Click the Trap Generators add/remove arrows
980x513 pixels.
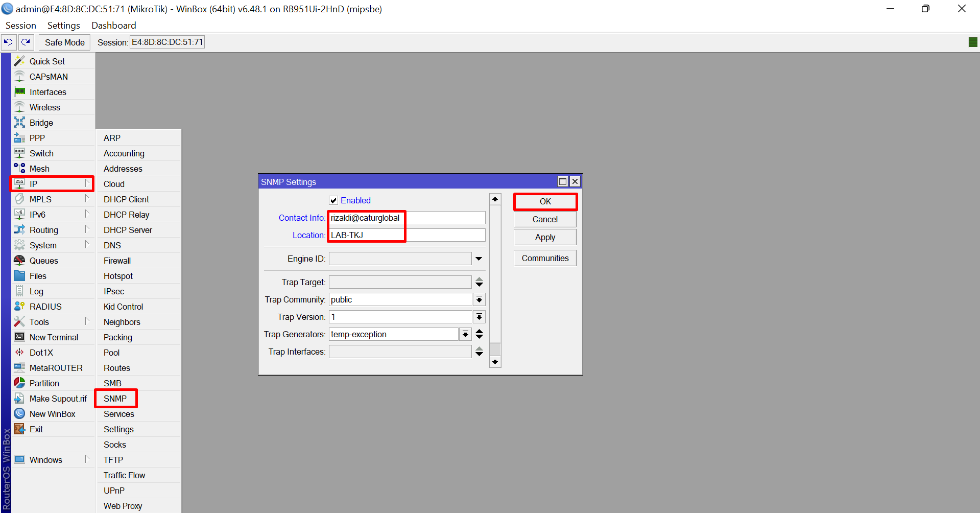(479, 334)
